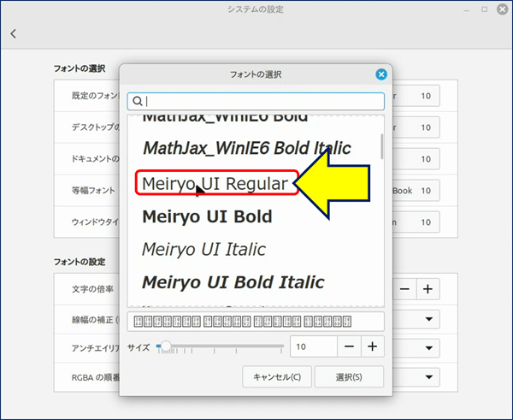Image resolution: width=513 pixels, height=420 pixels.
Task: Click the 等幅フォント Book 10 button
Action: 416,191
